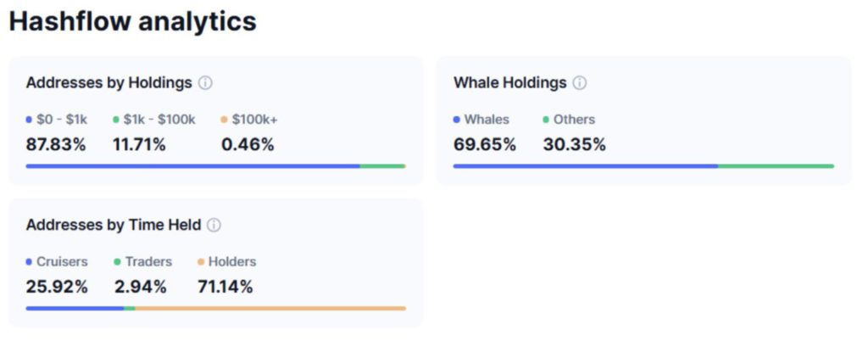Select the orange Holders legend dot
The width and height of the screenshot is (868, 341).
point(200,262)
